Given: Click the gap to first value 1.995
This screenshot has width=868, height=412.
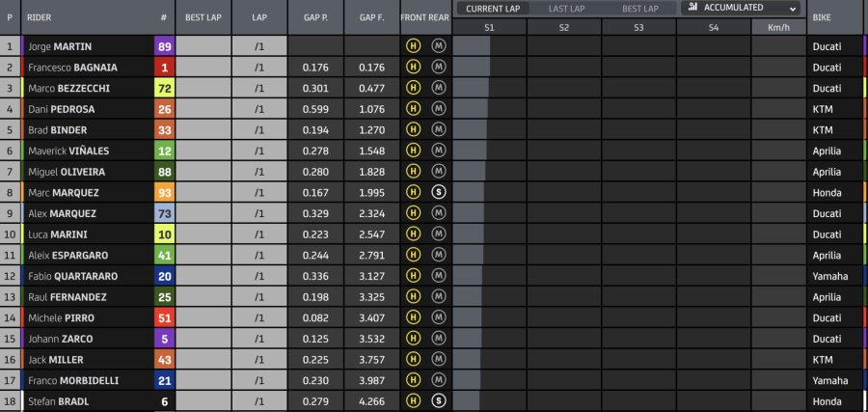Looking at the screenshot, I should click(371, 193).
